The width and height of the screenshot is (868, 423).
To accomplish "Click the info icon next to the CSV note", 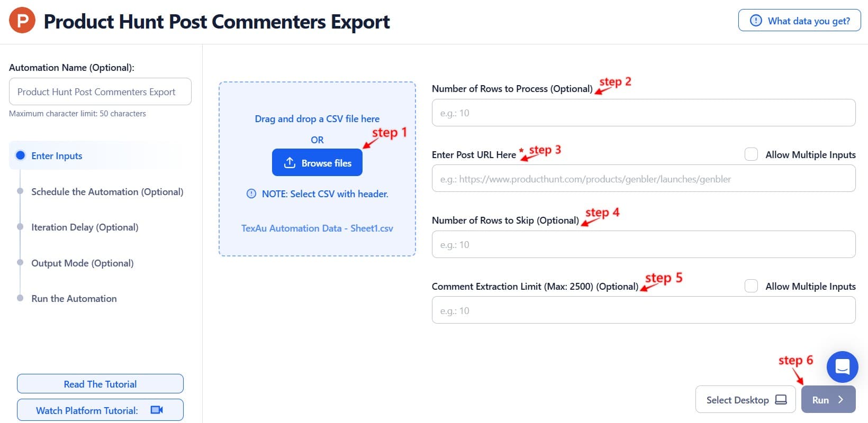I will tap(251, 194).
